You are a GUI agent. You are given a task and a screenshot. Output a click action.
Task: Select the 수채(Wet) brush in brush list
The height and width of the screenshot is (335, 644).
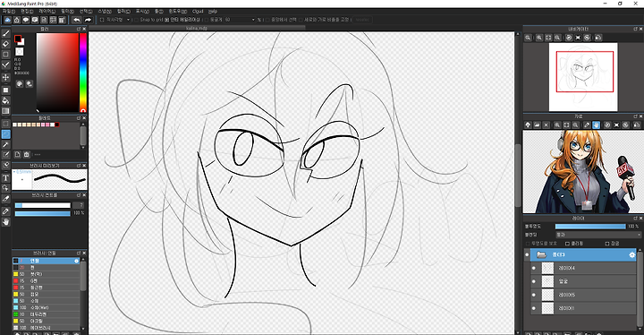point(46,307)
